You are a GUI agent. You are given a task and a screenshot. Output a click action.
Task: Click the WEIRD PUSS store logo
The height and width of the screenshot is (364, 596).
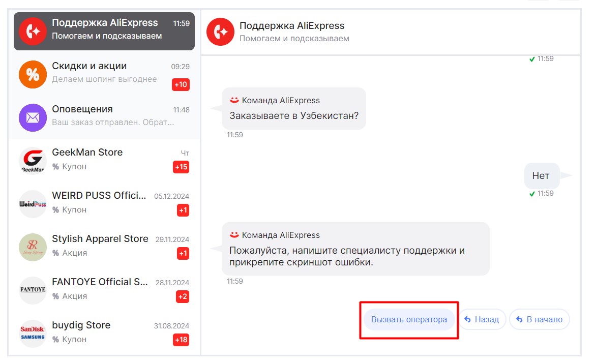[x=33, y=204]
